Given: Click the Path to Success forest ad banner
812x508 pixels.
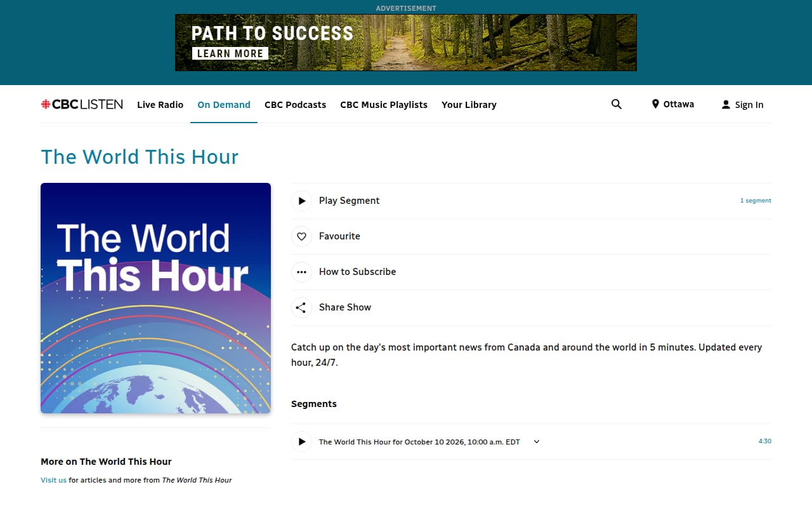Looking at the screenshot, I should [x=406, y=43].
